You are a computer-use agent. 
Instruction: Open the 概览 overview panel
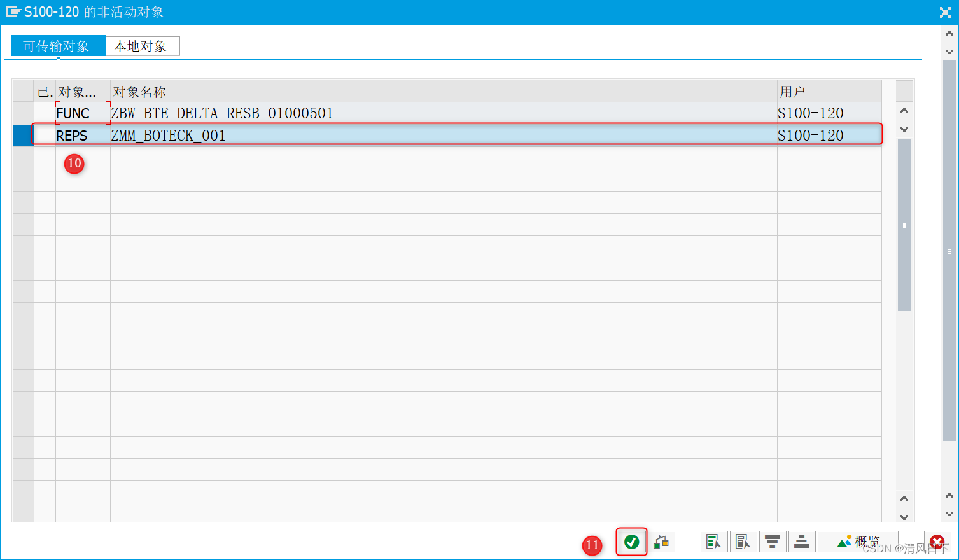858,542
